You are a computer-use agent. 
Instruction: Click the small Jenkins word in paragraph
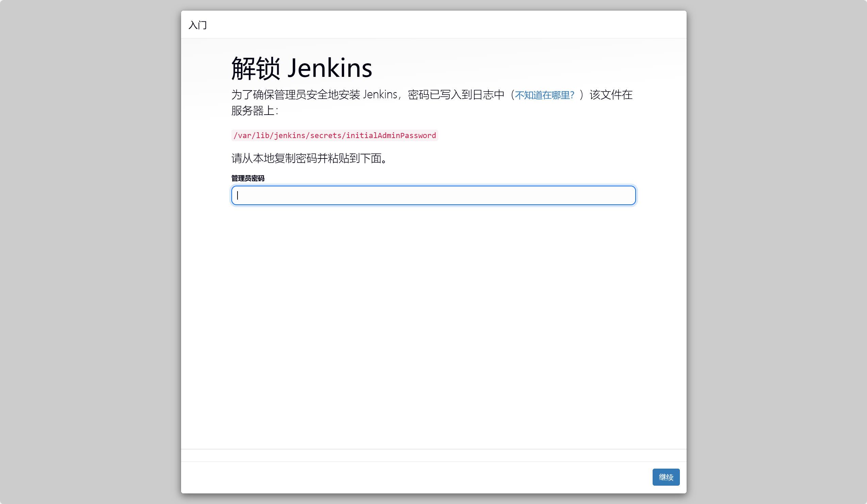[x=380, y=95]
